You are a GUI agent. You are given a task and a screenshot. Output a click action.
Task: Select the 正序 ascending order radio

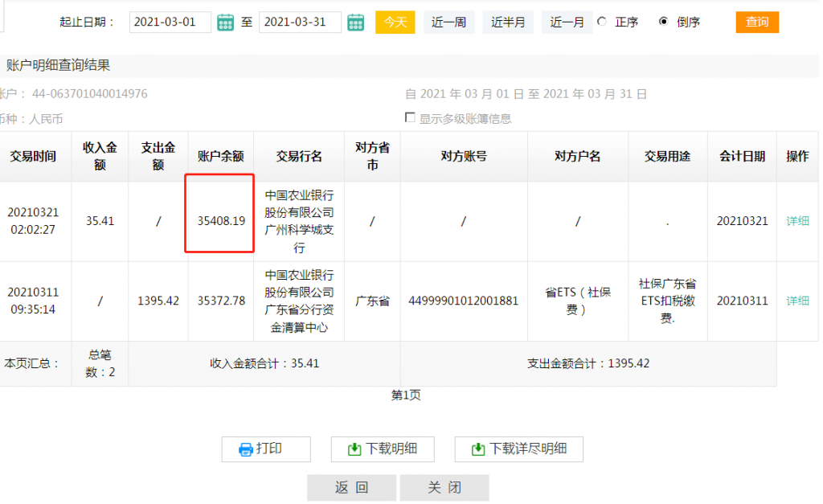tap(603, 22)
